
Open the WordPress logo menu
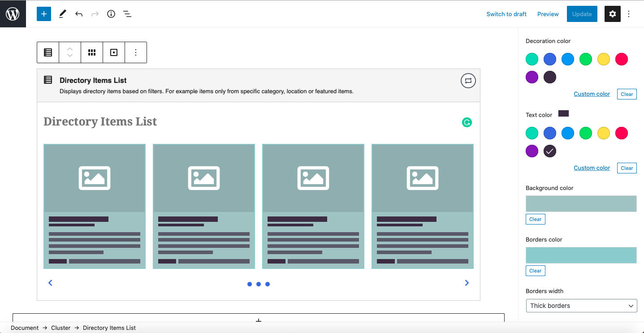click(13, 14)
